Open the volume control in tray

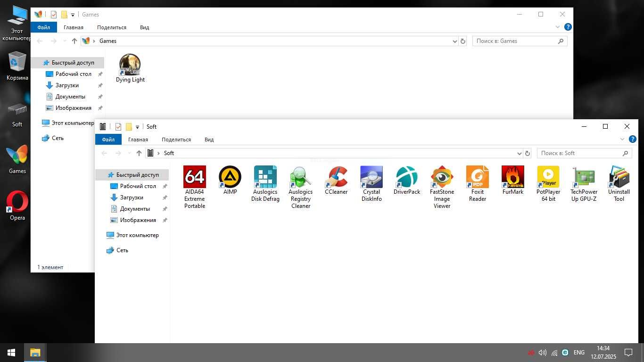point(543,353)
